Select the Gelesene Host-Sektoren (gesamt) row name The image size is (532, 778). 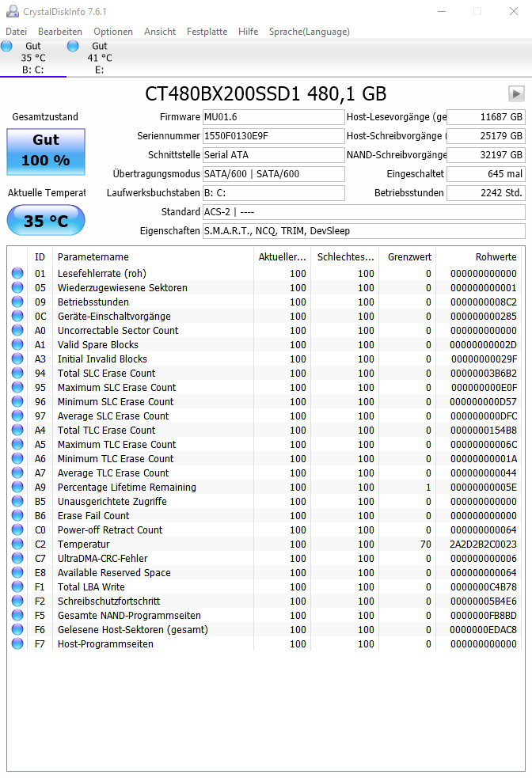tap(132, 630)
